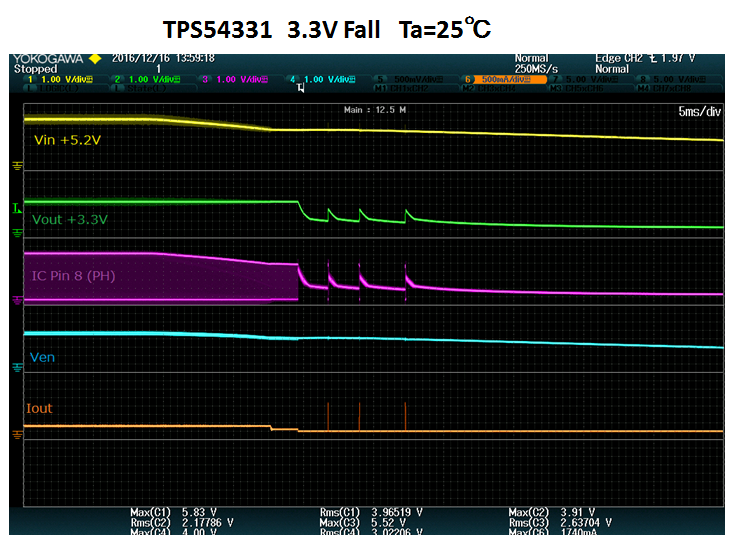Click the Main : 12.5 M record length
The image size is (737, 541).
click(x=375, y=110)
